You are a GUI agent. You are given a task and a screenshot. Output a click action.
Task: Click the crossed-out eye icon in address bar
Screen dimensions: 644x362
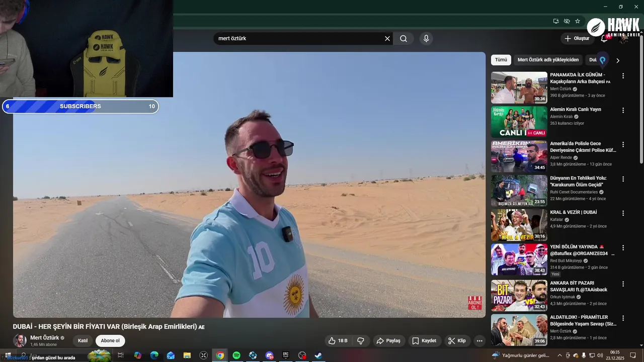pyautogui.click(x=567, y=21)
